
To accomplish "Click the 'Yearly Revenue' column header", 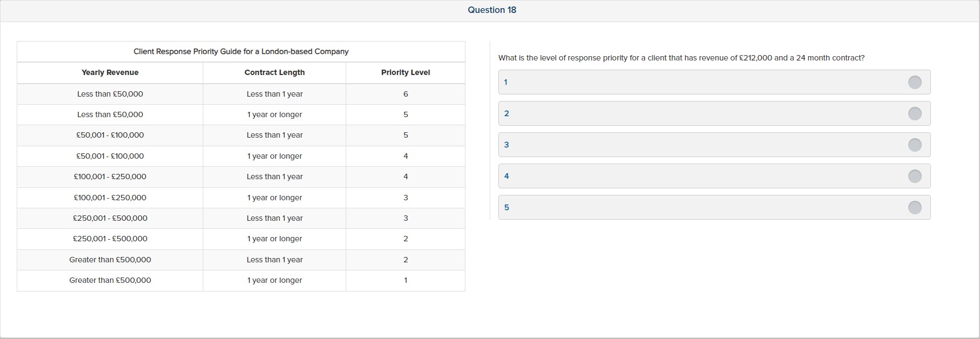I will click(x=110, y=72).
